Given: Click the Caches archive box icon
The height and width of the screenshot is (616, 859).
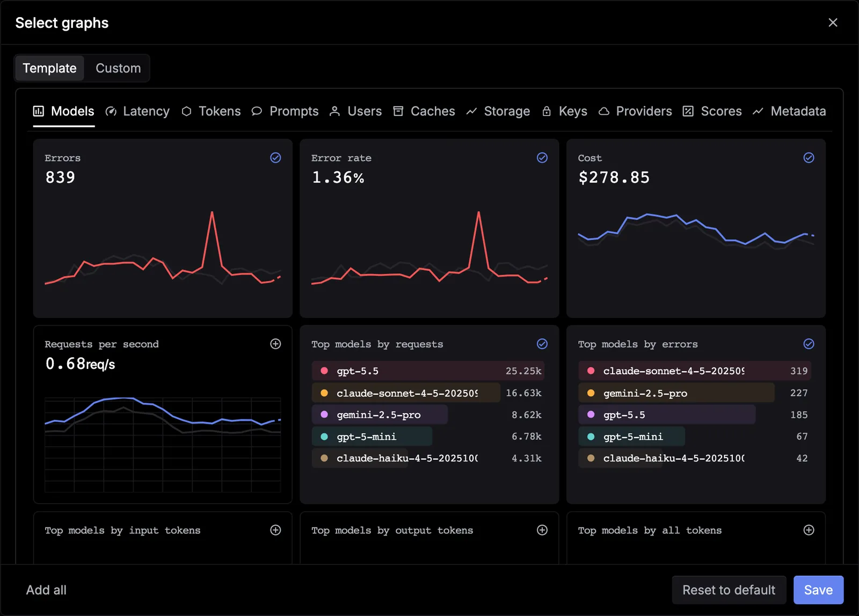Looking at the screenshot, I should 398,111.
